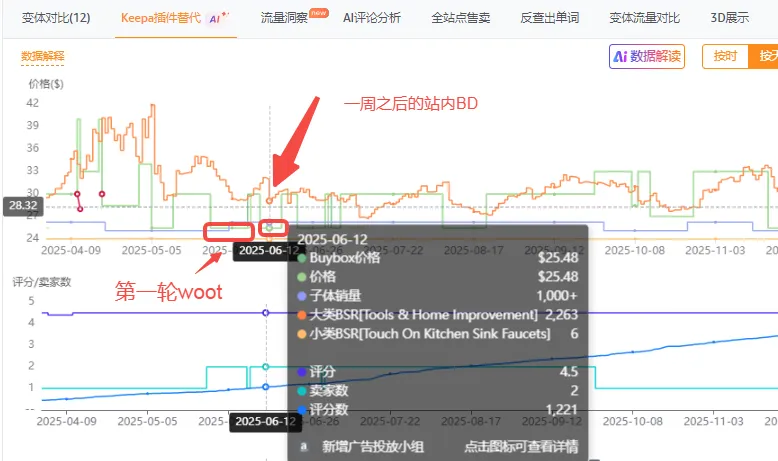The height and width of the screenshot is (461, 778).
Task: Open the 反查出单词 tab
Action: (549, 18)
